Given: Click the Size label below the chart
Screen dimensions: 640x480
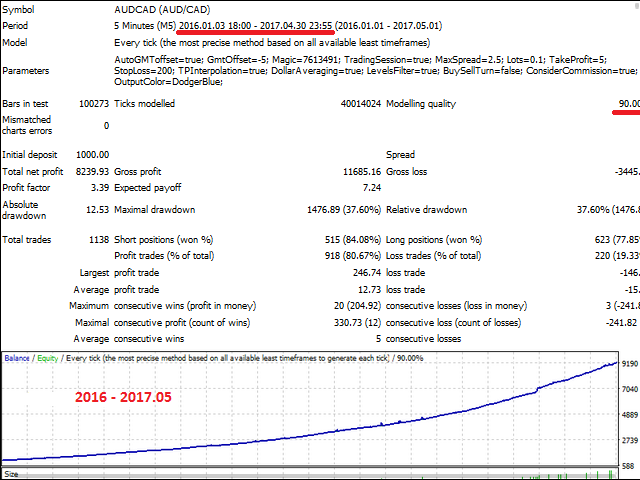Looking at the screenshot, I should coord(11,474).
